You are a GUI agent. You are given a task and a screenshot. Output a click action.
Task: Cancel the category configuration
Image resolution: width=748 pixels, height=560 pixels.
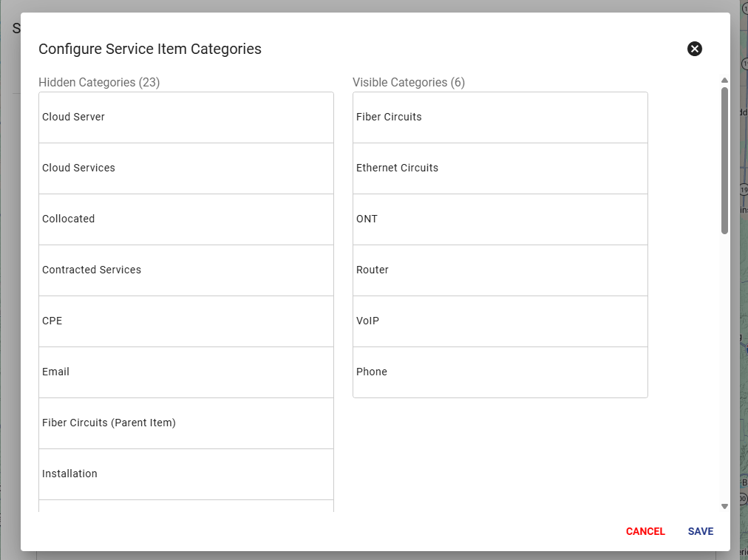tap(645, 531)
